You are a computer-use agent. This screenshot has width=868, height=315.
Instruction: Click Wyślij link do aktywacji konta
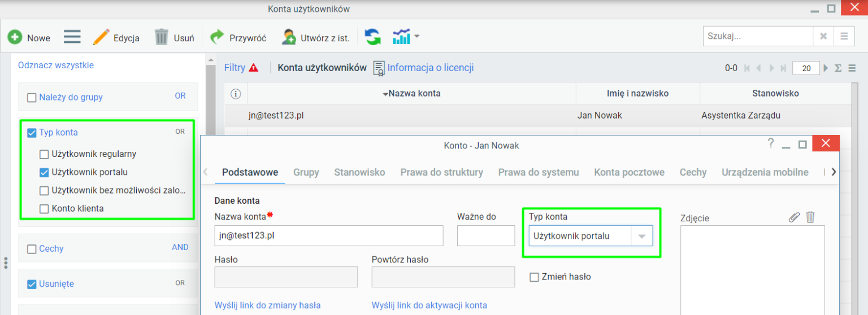tap(429, 305)
